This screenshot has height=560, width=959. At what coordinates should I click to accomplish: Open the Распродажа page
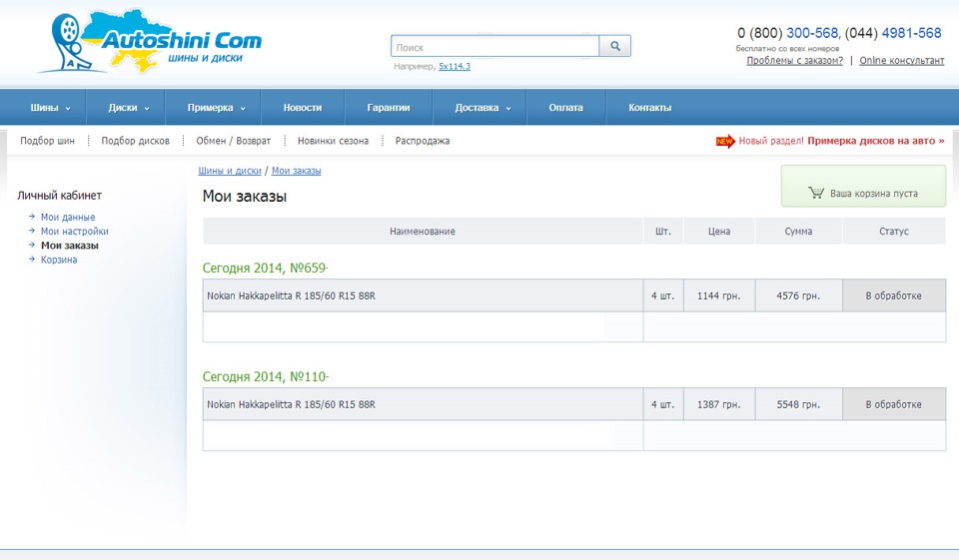422,141
